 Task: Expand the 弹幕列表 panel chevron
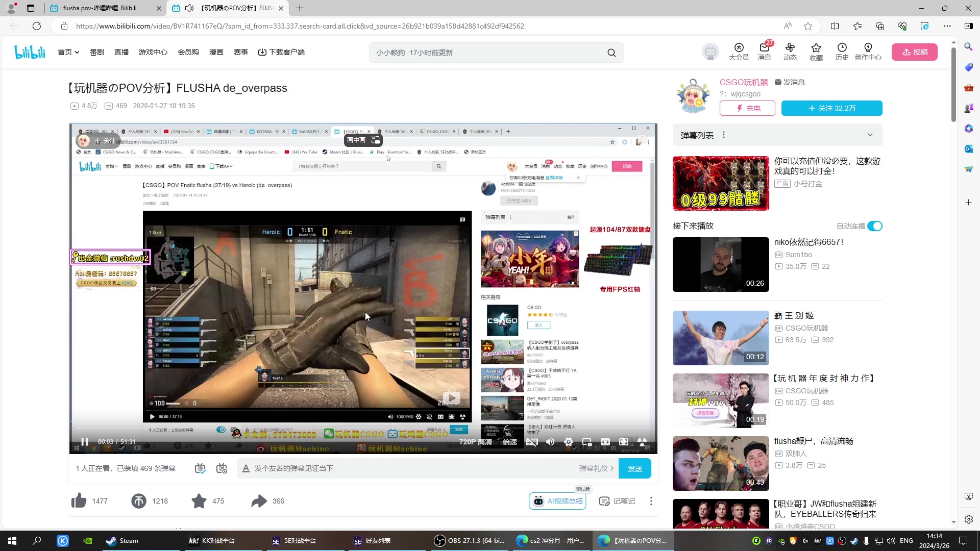point(870,135)
